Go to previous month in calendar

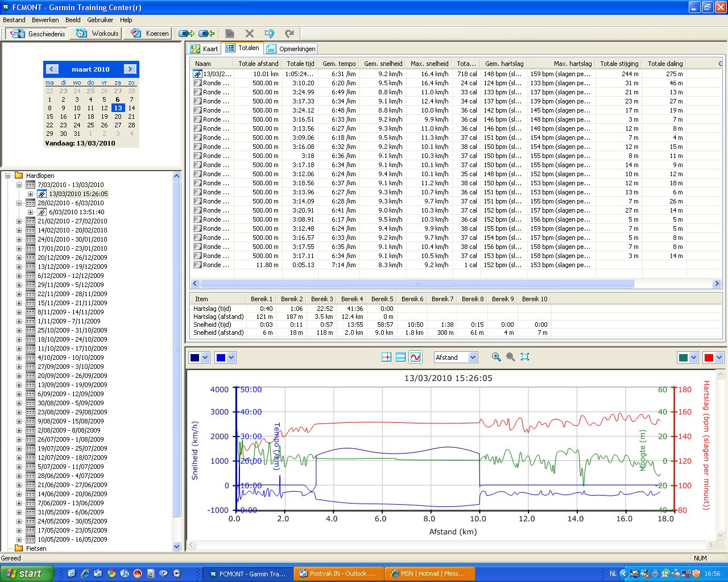pyautogui.click(x=52, y=69)
